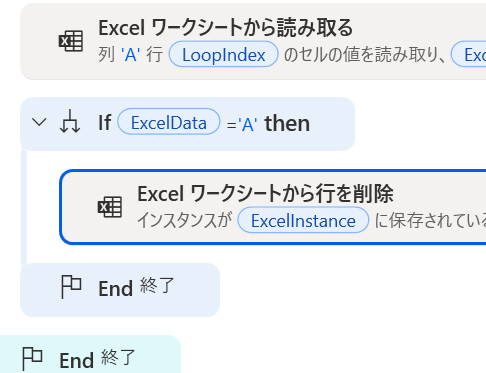Click the 'A' comparison value in the If condition
This screenshot has height=373, width=486.
click(247, 125)
